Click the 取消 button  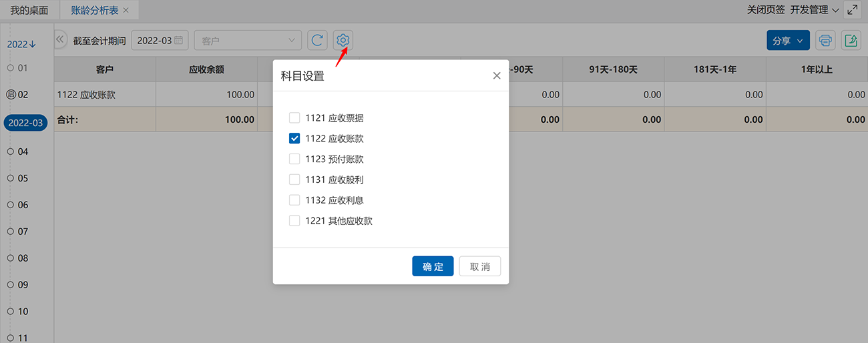480,266
